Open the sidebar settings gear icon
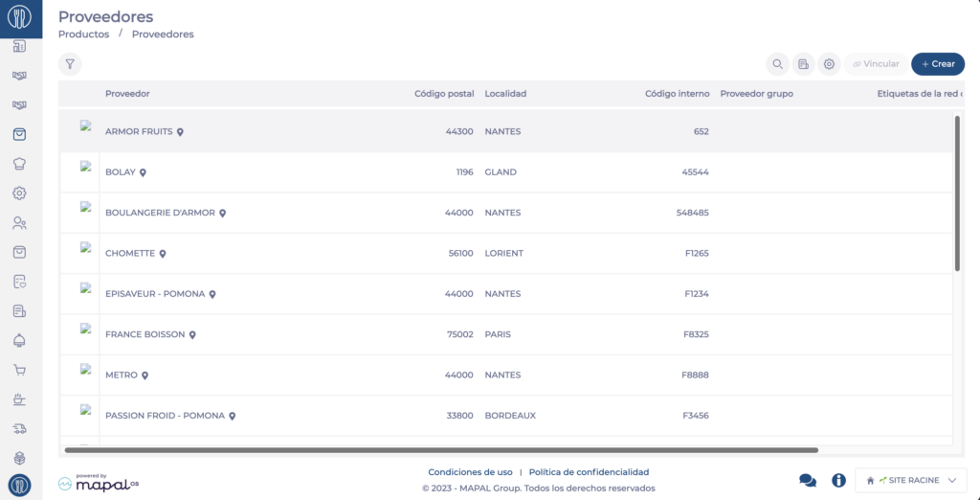980x500 pixels. point(19,193)
